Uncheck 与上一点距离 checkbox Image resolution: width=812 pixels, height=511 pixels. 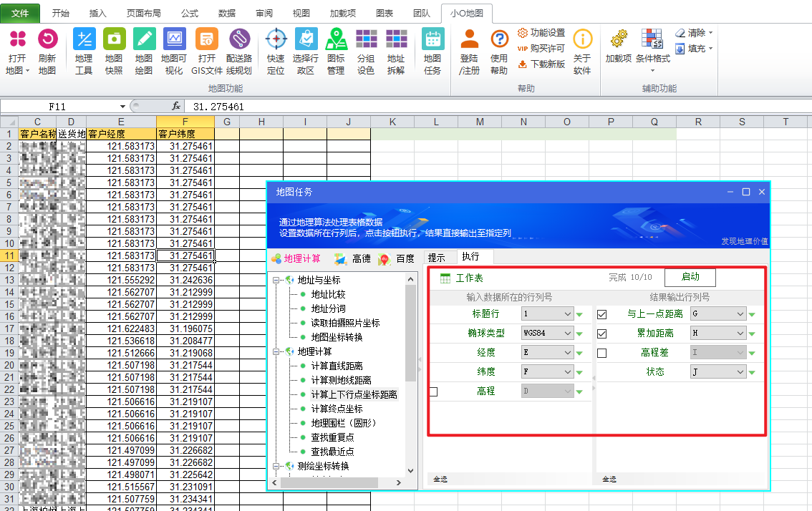pyautogui.click(x=601, y=314)
